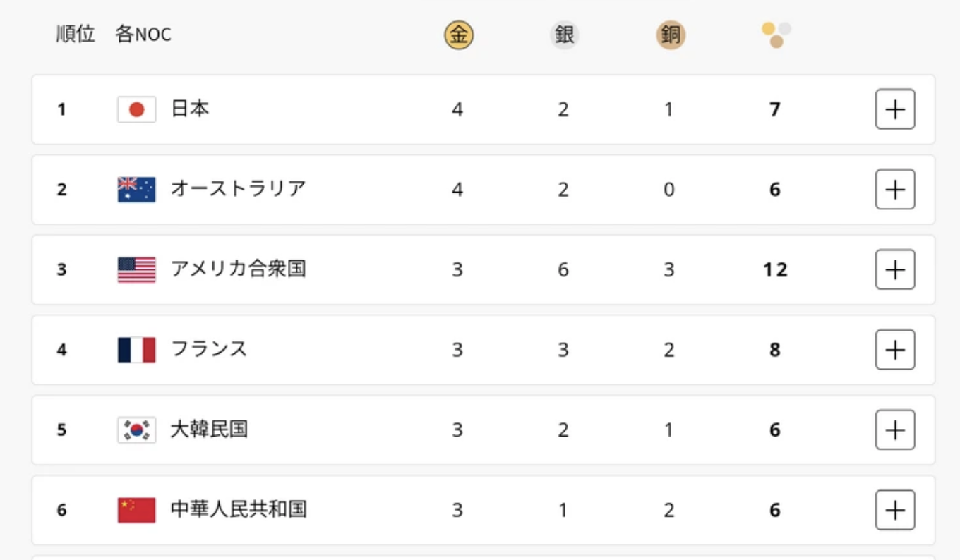
Task: Expand the アメリカ合衆国 medal details
Action: coord(895,269)
